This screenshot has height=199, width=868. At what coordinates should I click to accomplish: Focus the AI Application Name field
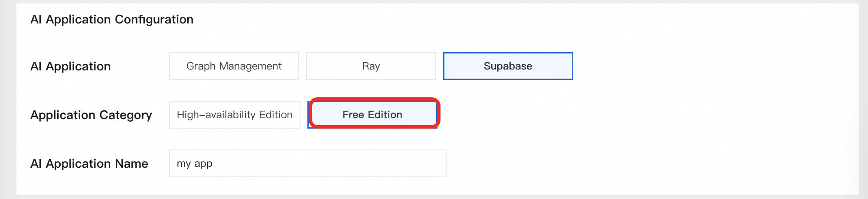pos(307,163)
